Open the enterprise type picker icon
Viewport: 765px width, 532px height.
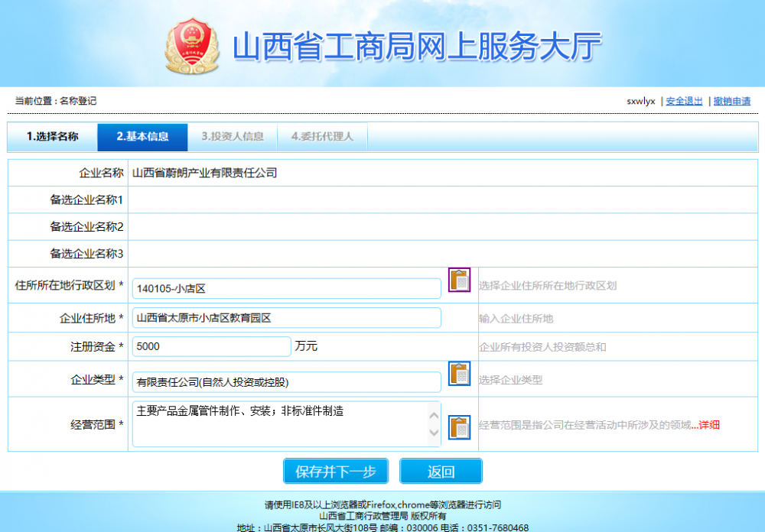click(x=458, y=374)
